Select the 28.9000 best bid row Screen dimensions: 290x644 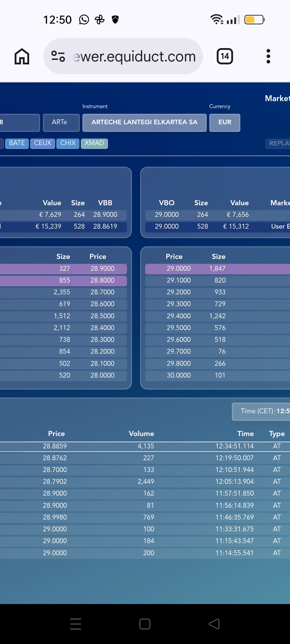coord(63,269)
